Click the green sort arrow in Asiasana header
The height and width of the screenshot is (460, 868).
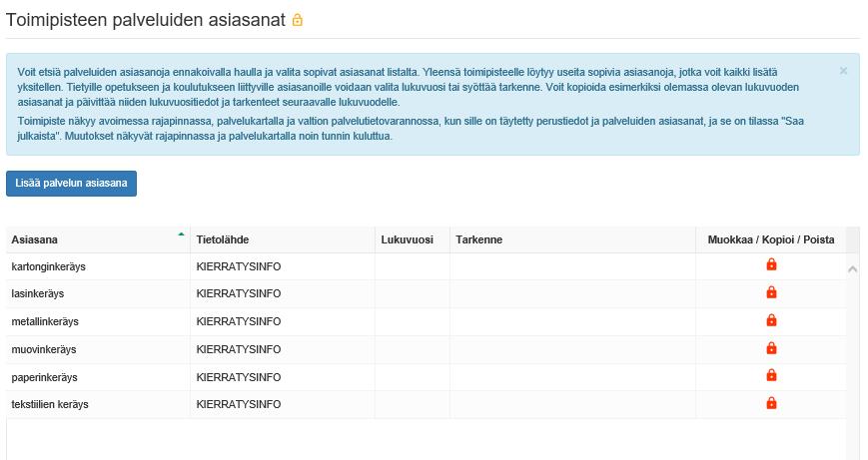pyautogui.click(x=181, y=234)
